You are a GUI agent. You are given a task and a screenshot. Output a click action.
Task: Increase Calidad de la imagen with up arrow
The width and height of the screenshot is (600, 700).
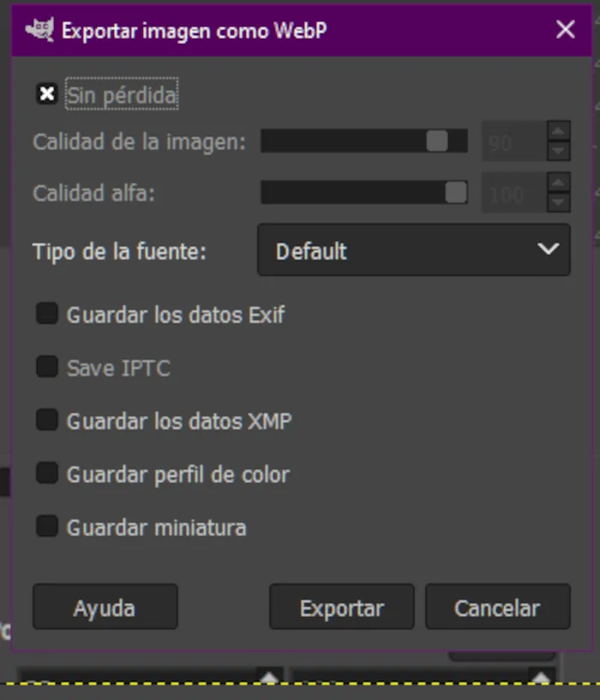click(x=559, y=131)
